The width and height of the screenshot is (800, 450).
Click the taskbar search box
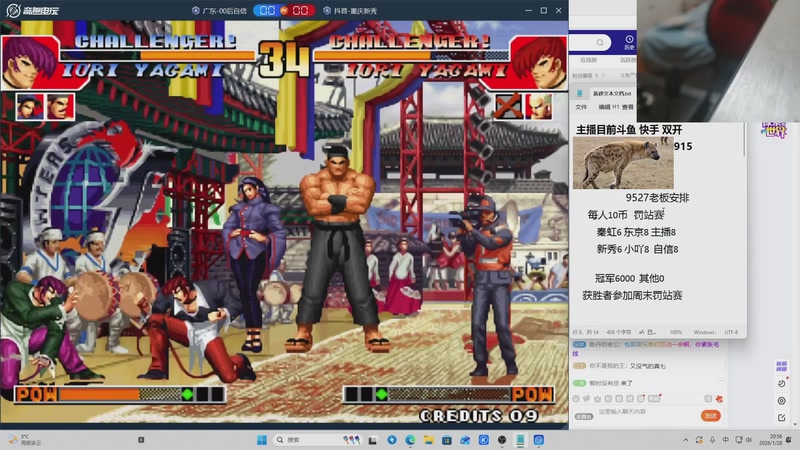[x=317, y=440]
